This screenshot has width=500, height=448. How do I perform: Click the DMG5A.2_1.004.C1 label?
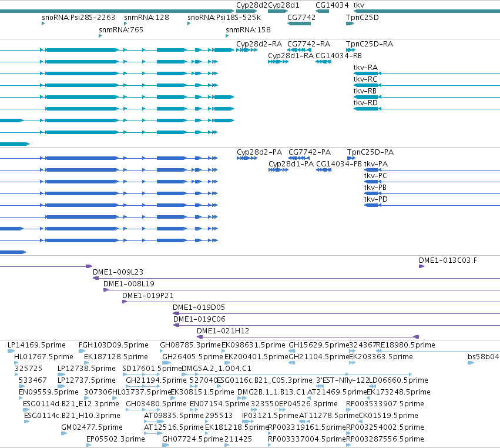[217, 369]
